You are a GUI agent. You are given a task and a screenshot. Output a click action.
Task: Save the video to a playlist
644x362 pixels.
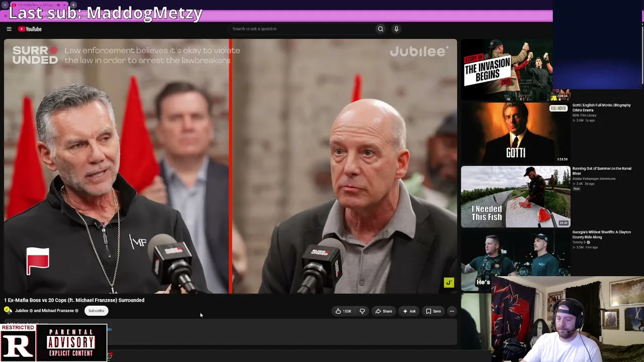(433, 311)
